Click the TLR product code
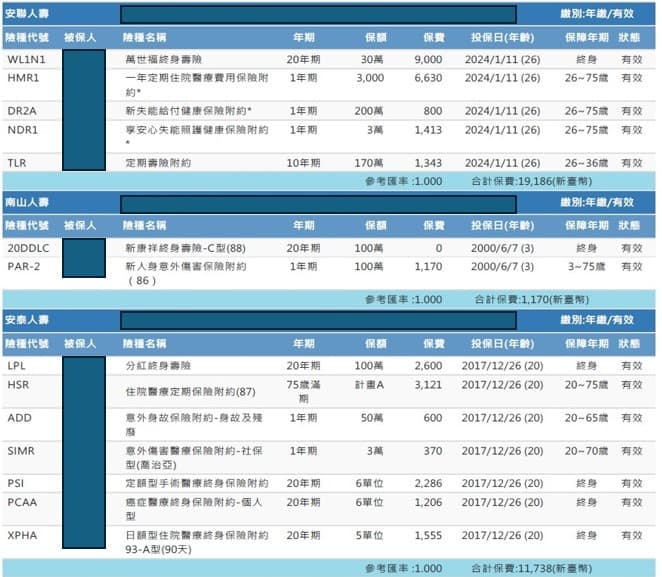Viewport: 662px width, 577px height. click(x=17, y=163)
